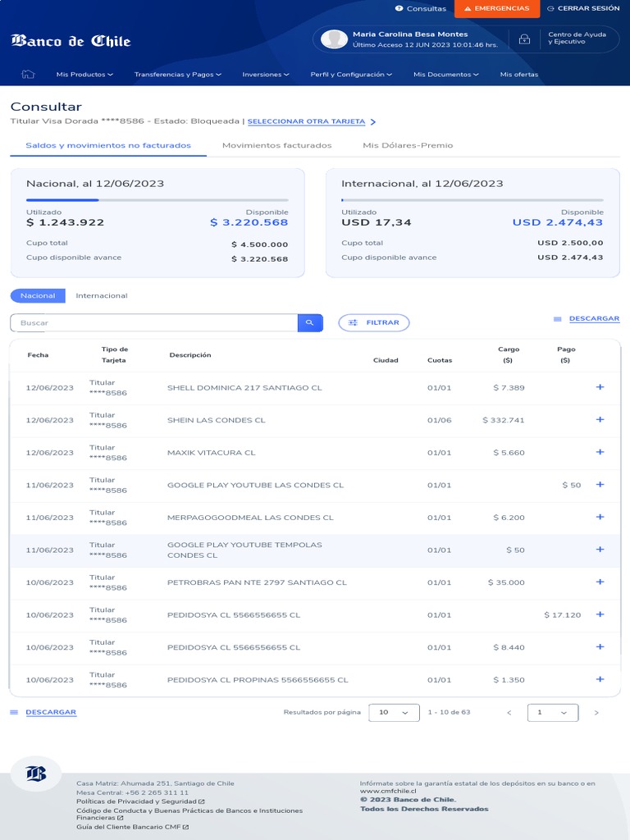Expand SHEIN LAS CONDES transaction details
The width and height of the screenshot is (630, 840).
coord(600,419)
